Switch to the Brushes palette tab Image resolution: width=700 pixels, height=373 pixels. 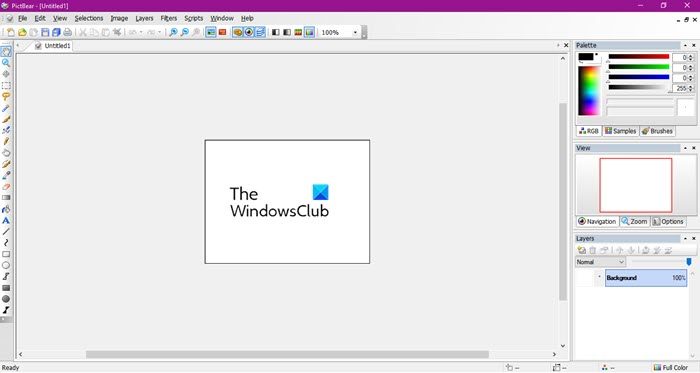[657, 131]
